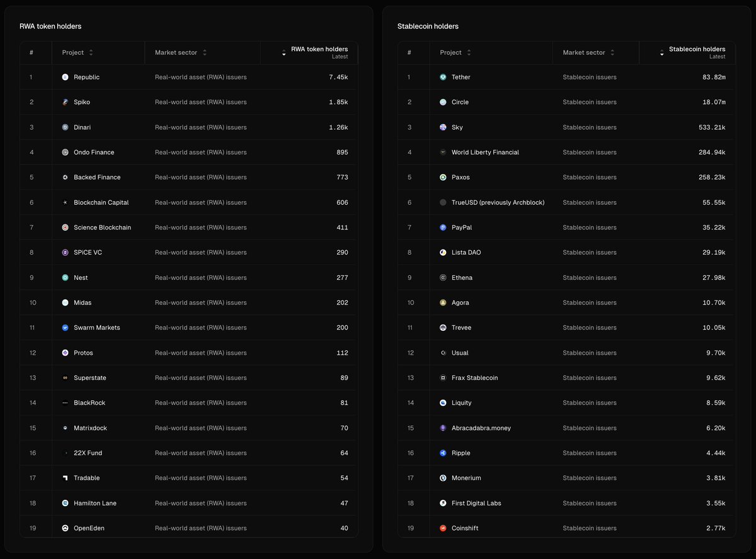Click Sky's 533.21k holders value

point(712,127)
